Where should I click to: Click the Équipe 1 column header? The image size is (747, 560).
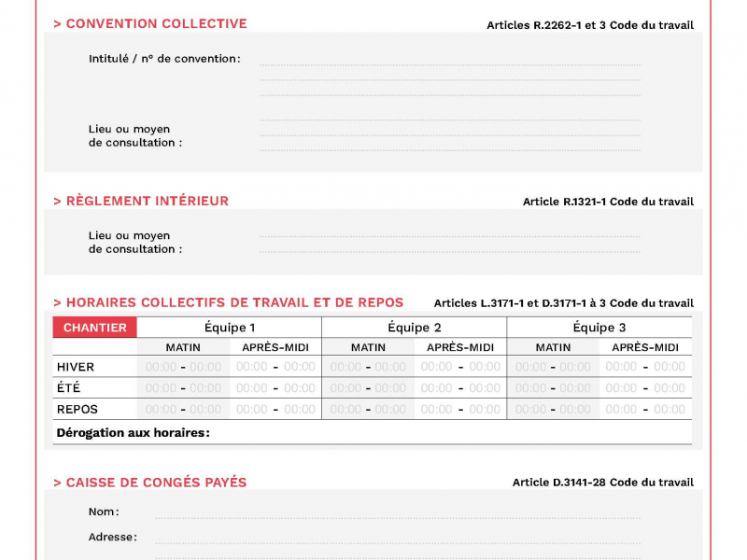230,328
